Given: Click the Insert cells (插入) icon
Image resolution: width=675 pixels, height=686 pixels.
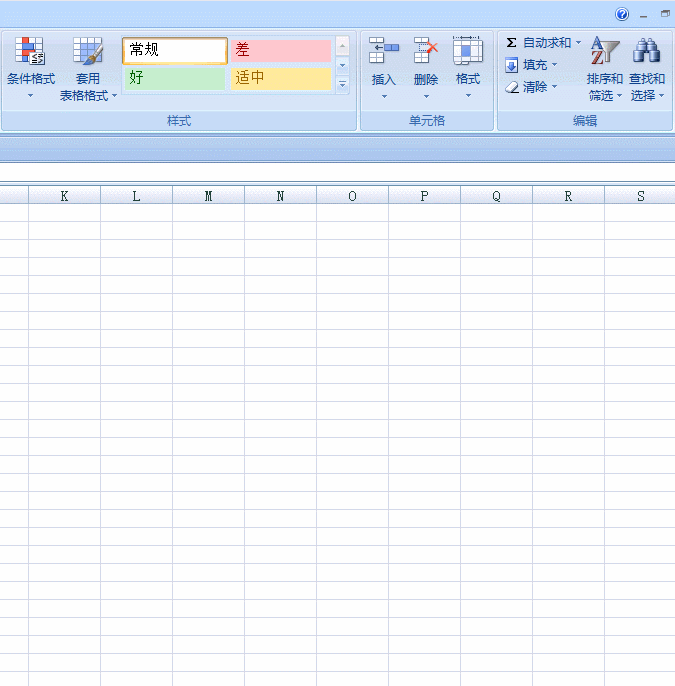Looking at the screenshot, I should [384, 50].
